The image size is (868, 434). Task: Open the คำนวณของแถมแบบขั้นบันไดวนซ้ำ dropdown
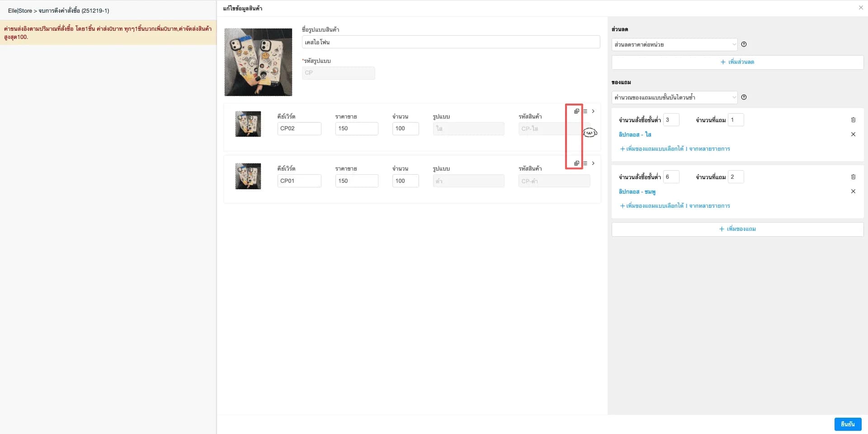click(675, 97)
